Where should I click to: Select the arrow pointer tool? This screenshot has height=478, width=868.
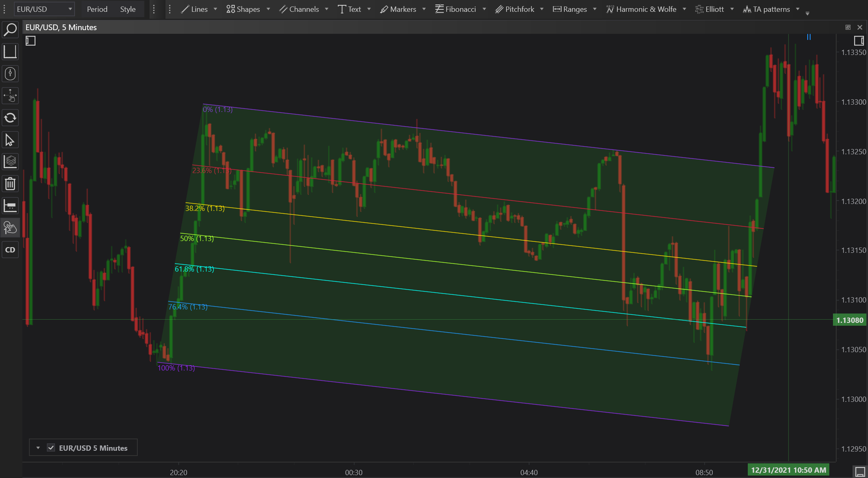[x=10, y=140]
